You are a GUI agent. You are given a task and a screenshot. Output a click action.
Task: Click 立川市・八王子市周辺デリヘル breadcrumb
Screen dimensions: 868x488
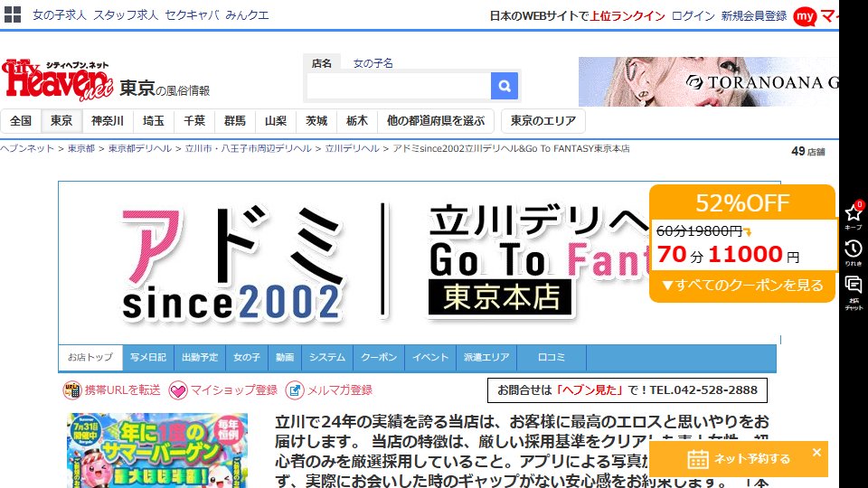248,148
